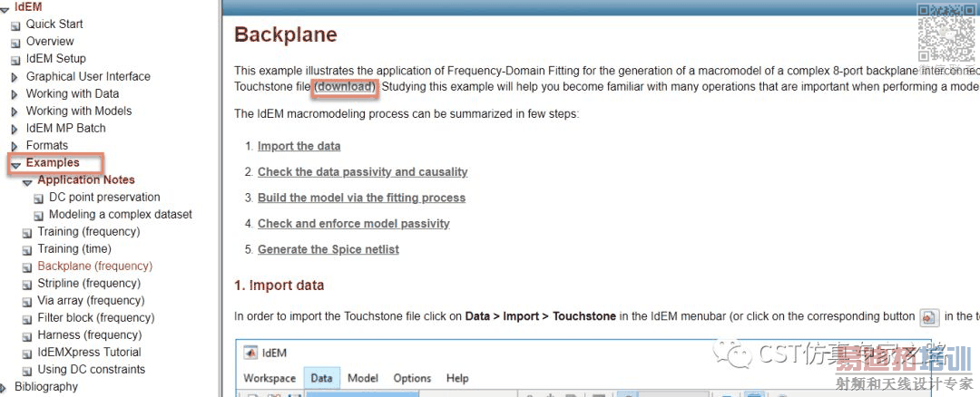Image resolution: width=980 pixels, height=397 pixels.
Task: Expand the Bibliography node
Action: tap(3, 388)
